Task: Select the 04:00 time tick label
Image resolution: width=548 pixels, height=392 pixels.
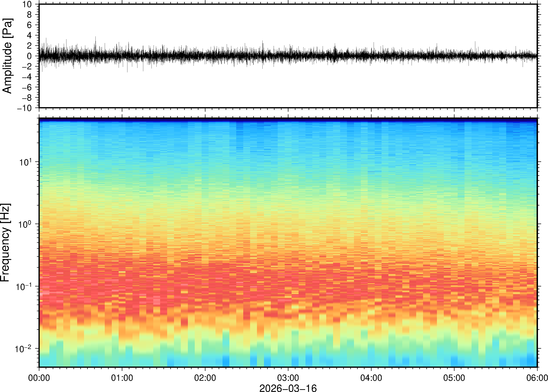Action: point(371,378)
